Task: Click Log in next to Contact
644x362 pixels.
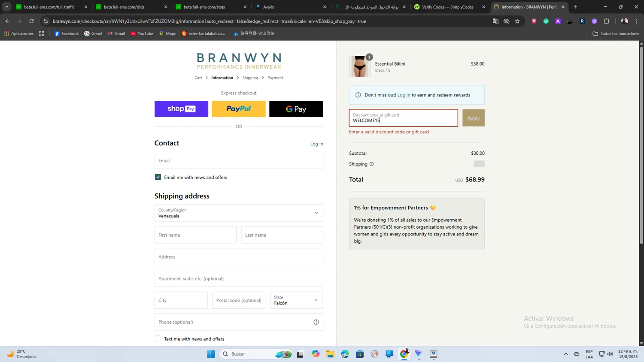Action: click(317, 144)
